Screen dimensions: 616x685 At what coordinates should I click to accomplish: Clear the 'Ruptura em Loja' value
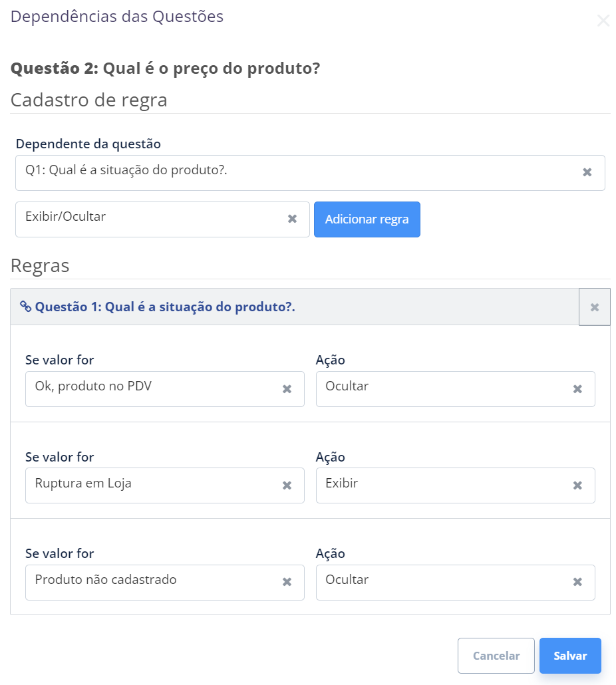coord(287,485)
